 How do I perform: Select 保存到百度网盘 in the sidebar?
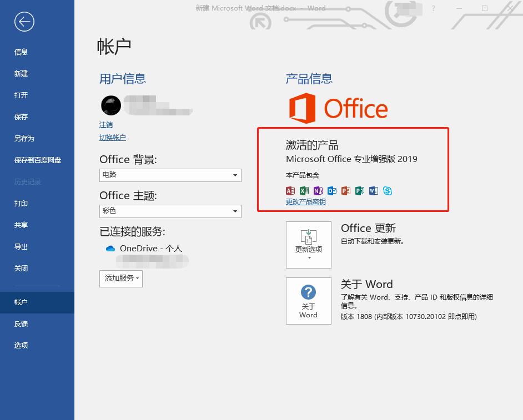(x=37, y=160)
